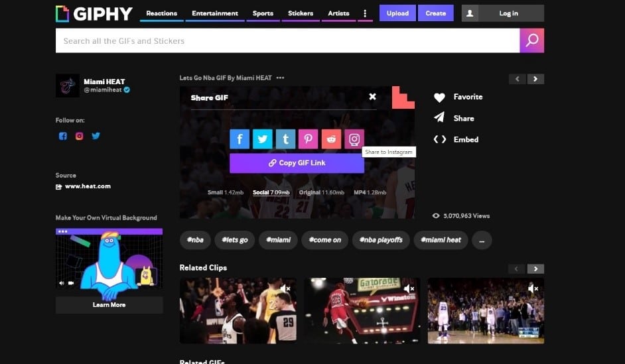This screenshot has height=364, width=625.
Task: Select Original 11.60mb size
Action: tap(322, 192)
